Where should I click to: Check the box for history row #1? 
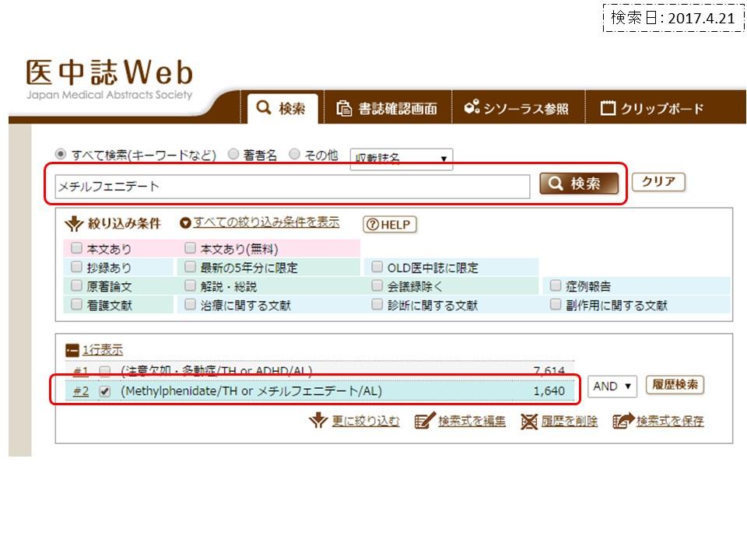coord(105,371)
